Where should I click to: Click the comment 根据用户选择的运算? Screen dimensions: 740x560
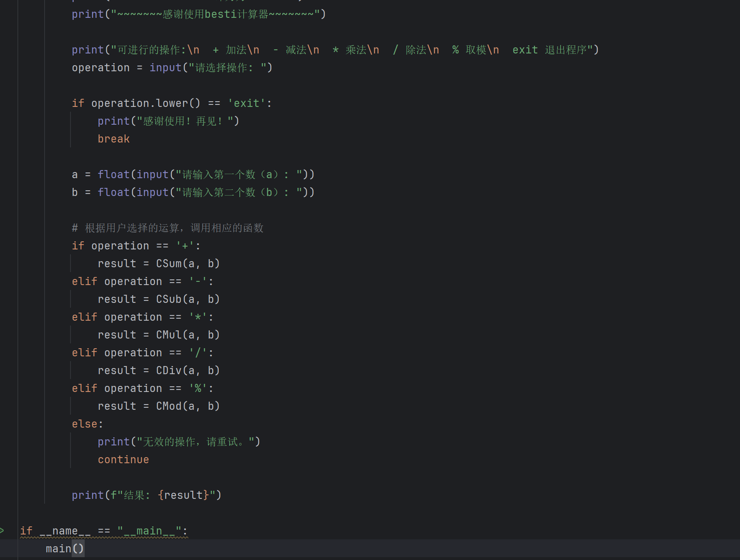tap(168, 228)
